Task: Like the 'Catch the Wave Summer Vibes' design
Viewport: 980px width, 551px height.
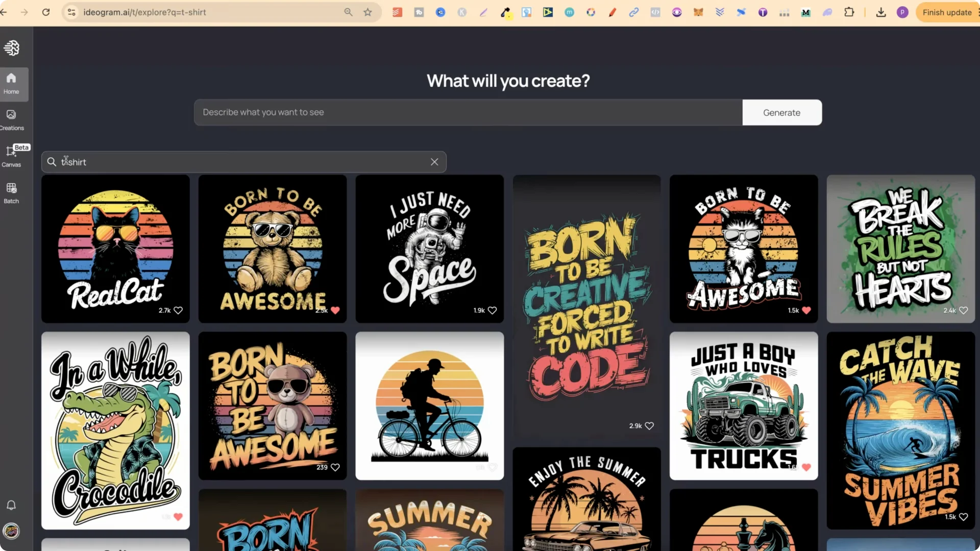Action: pyautogui.click(x=964, y=516)
